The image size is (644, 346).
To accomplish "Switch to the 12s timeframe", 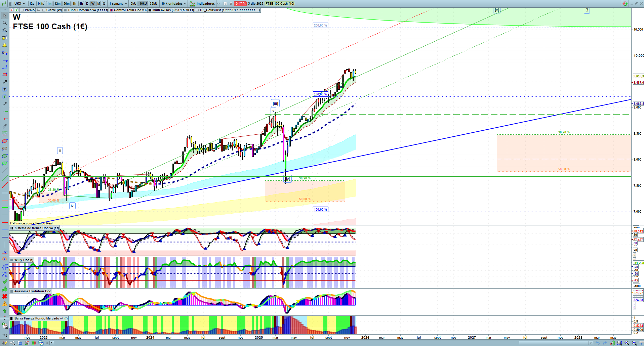I will [32, 4].
